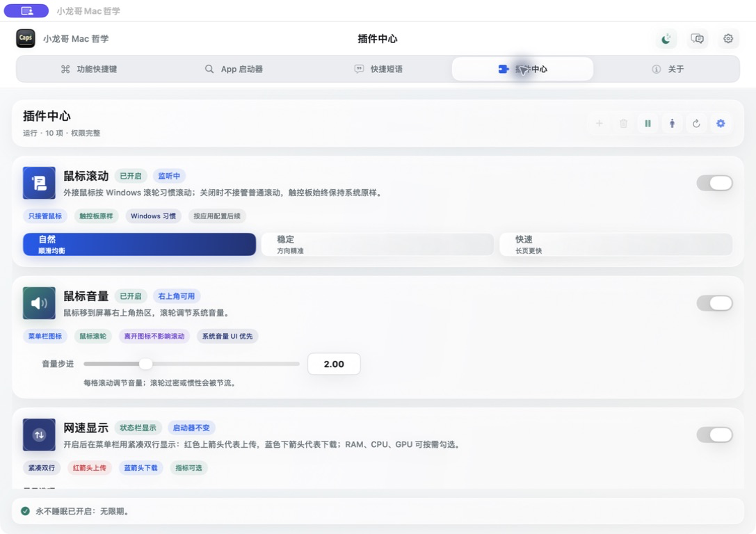The height and width of the screenshot is (534, 756).
Task: Open the header settings gear icon
Action: (728, 38)
